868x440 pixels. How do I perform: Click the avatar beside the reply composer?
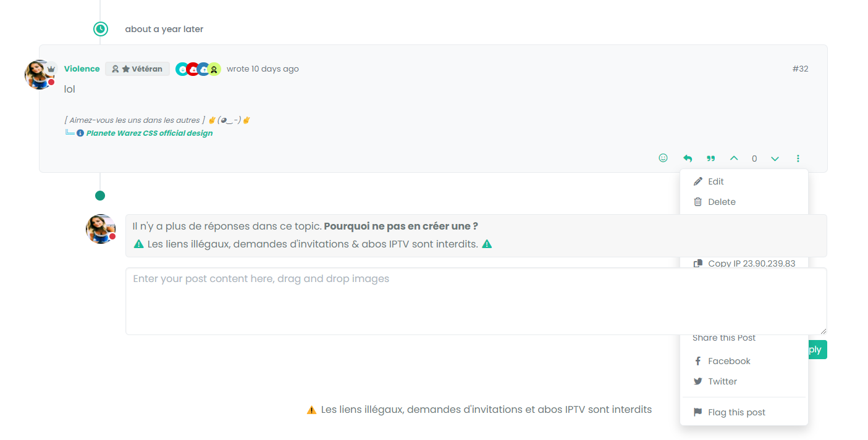[x=101, y=229]
